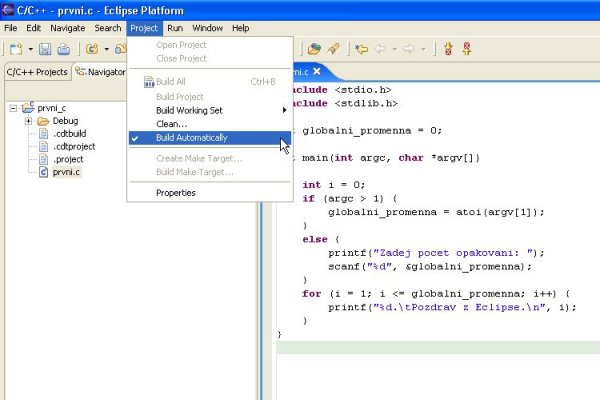Jump to the previous annotation icon
The width and height of the screenshot is (600, 400).
coord(467,48)
